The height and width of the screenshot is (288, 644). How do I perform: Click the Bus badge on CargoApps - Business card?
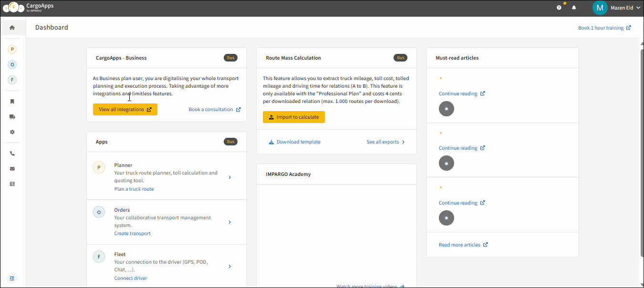(x=231, y=58)
